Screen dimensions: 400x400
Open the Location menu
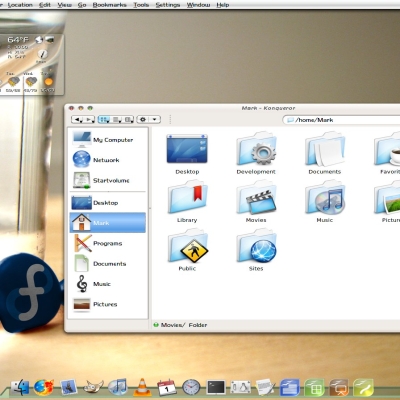point(20,5)
